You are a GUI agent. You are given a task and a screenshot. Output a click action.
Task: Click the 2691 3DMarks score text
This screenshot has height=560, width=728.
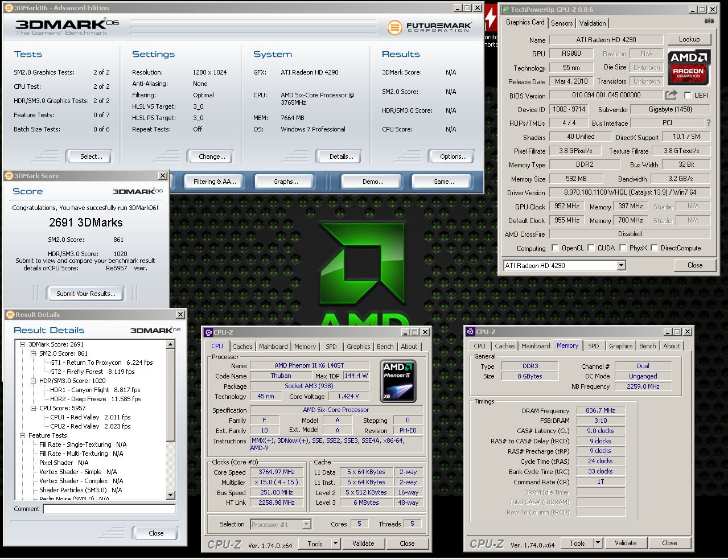coord(86,223)
